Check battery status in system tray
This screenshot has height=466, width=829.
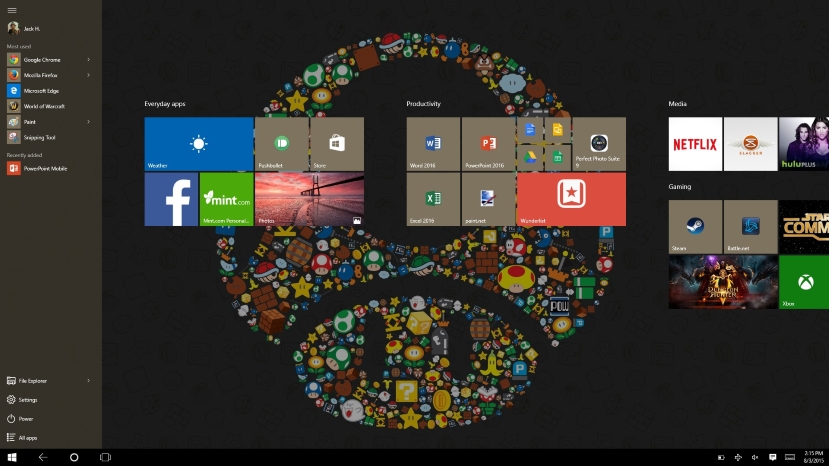pyautogui.click(x=721, y=458)
